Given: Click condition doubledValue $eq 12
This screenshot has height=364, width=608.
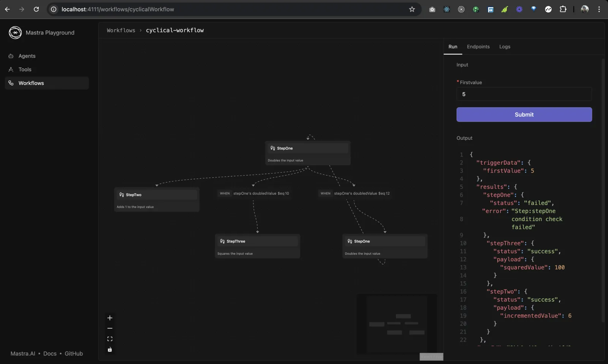Looking at the screenshot, I should click(355, 194).
